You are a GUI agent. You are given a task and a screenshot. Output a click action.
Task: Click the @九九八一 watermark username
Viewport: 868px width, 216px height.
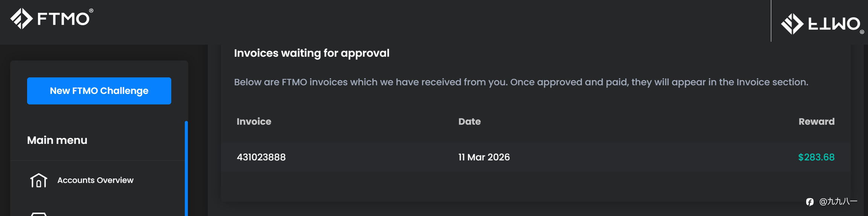click(838, 202)
